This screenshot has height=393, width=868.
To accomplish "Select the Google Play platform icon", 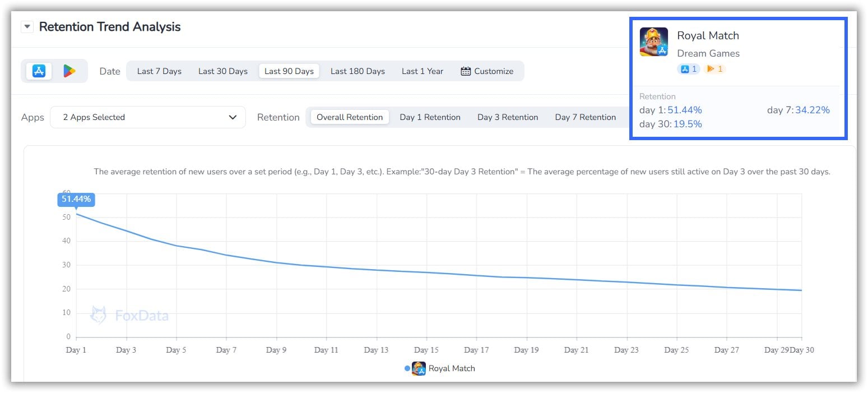I will click(x=69, y=71).
